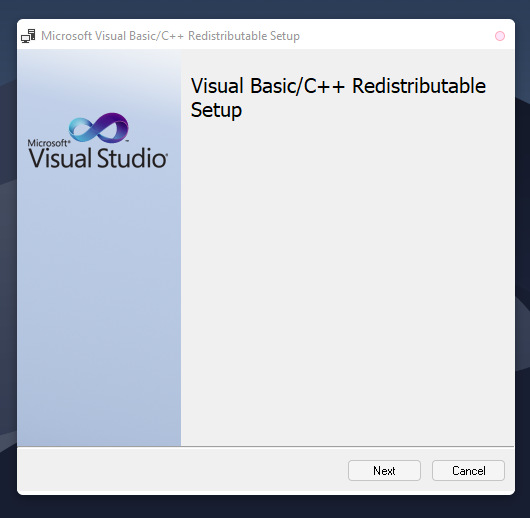Viewport: 530px width, 518px height.
Task: Click the empty blue banner area below the logo
Action: (x=99, y=304)
